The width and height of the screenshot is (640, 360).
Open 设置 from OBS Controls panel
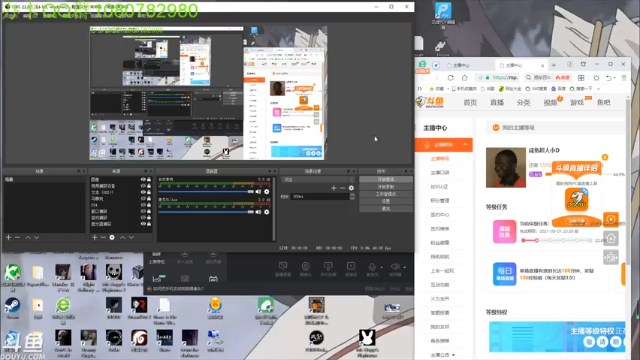386,201
